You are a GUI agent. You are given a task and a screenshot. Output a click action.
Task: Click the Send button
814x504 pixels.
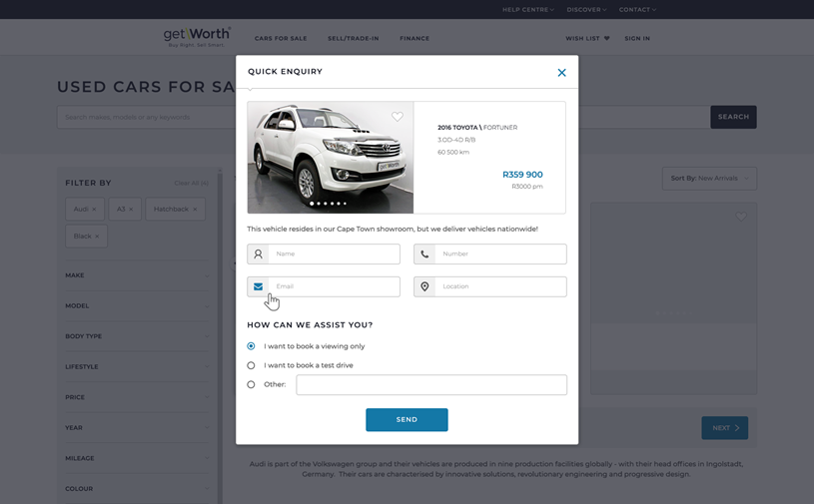407,420
